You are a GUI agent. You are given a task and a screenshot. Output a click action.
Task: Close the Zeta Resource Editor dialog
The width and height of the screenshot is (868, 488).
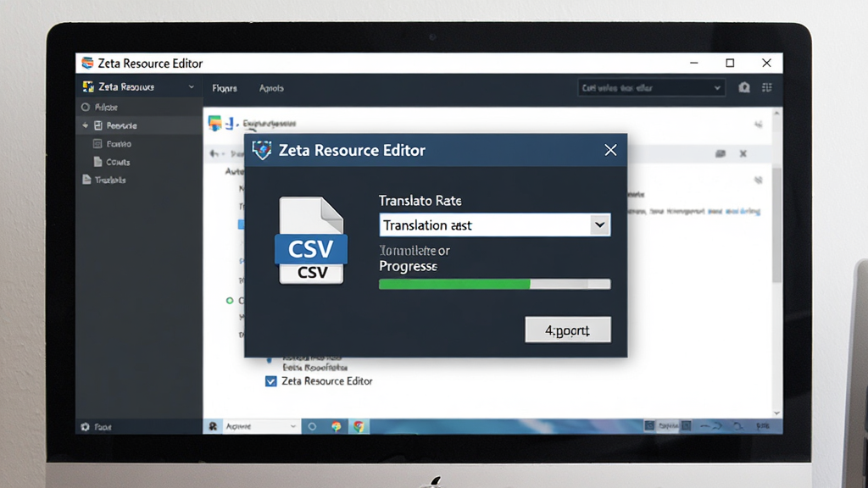coord(610,150)
